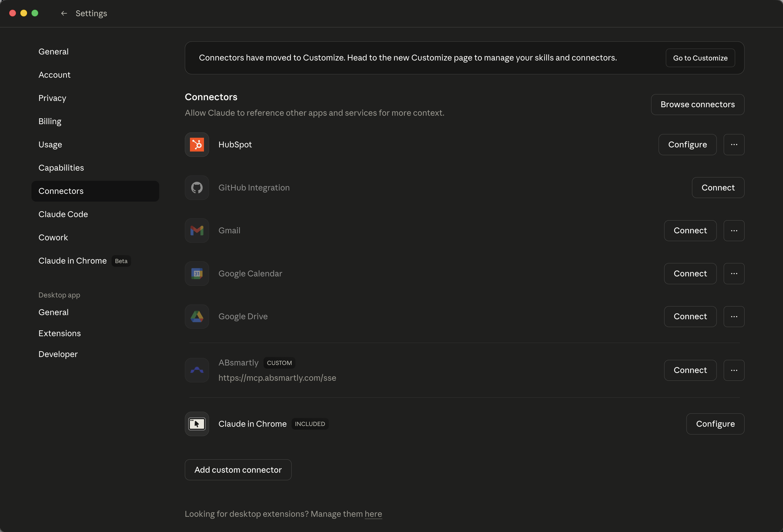Open Privacy settings
783x532 pixels.
(x=95, y=98)
